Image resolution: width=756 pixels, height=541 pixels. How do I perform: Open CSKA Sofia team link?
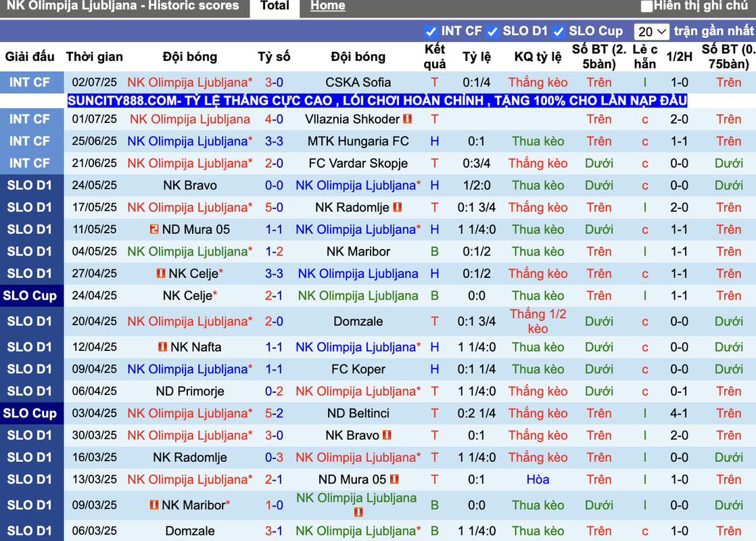[358, 83]
